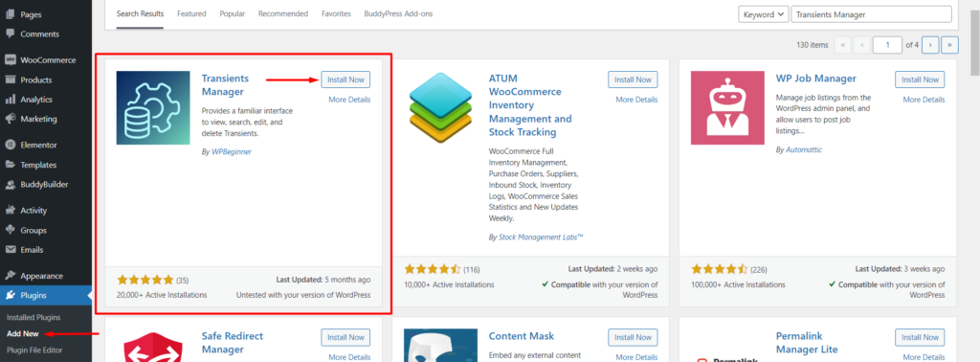Click the Safe Redirect Manager red icon

pyautogui.click(x=153, y=346)
